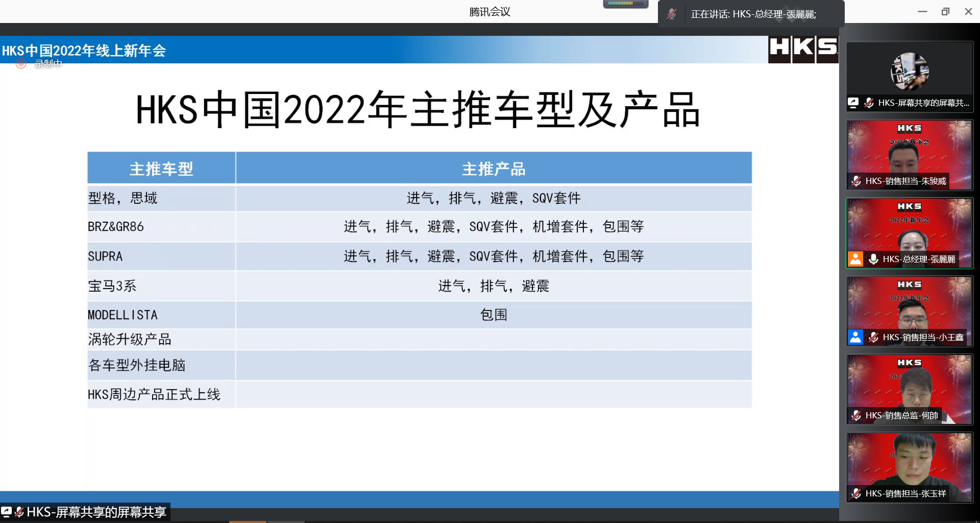Viewport: 980px width, 523px height.
Task: Click muted mic icon next to 何帥
Action: [x=856, y=415]
